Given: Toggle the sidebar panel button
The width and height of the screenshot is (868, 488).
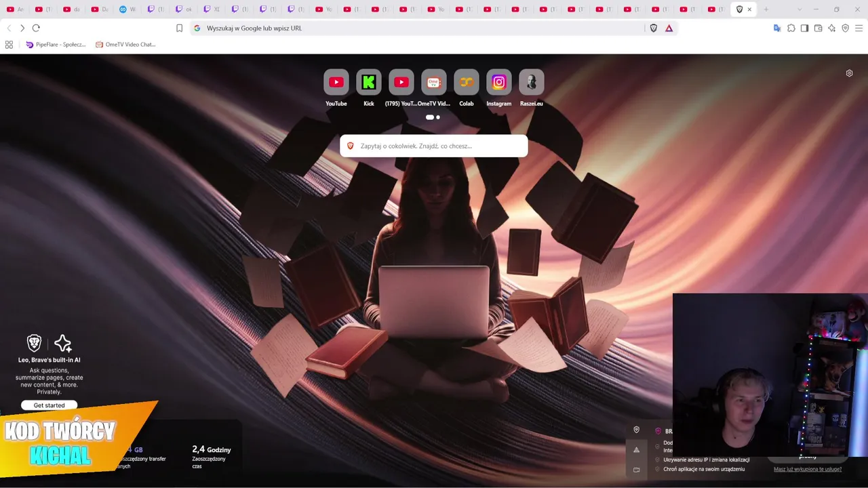Looking at the screenshot, I should click(804, 28).
